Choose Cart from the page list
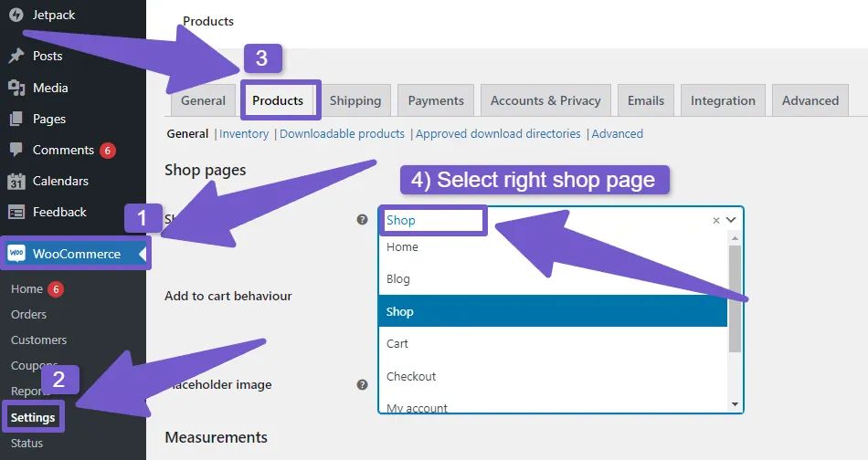The height and width of the screenshot is (460, 868). click(x=553, y=343)
